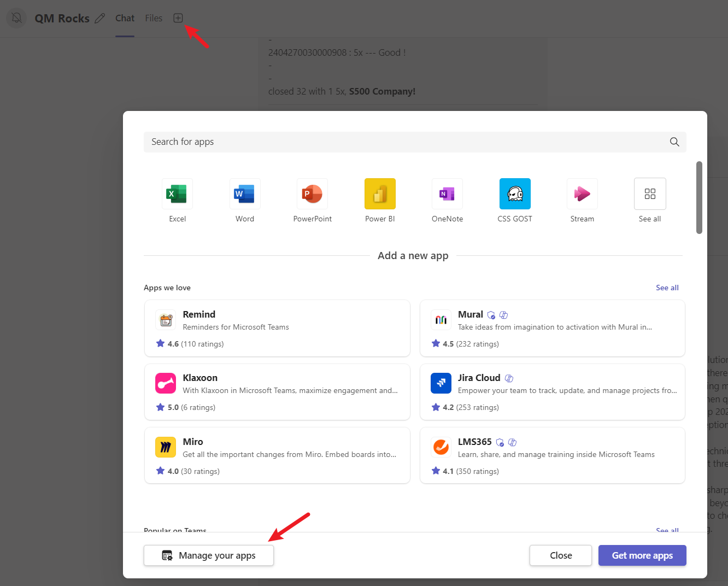Add the Excel app
Image resolution: width=728 pixels, height=586 pixels.
(177, 194)
